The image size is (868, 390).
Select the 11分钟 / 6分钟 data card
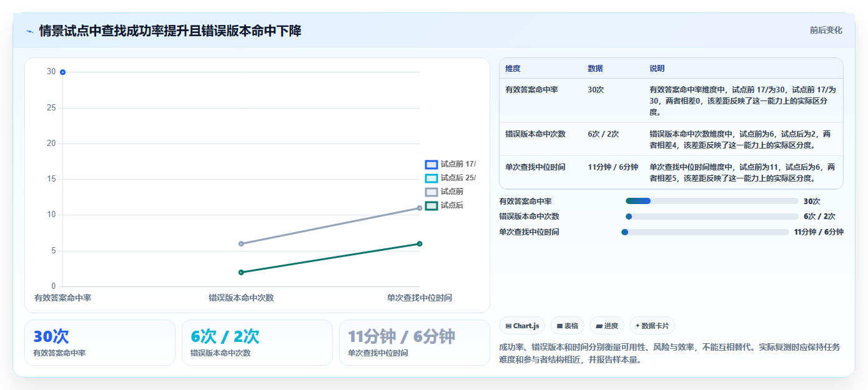415,343
